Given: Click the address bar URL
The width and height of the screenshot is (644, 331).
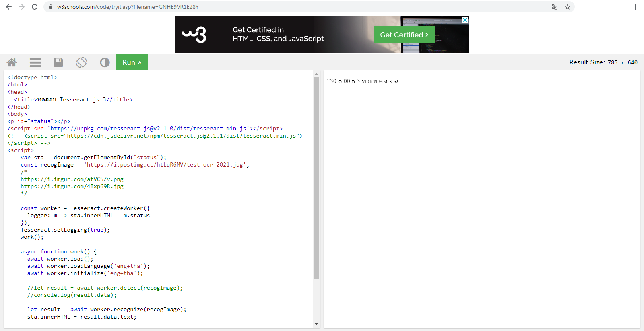Looking at the screenshot, I should (x=128, y=7).
